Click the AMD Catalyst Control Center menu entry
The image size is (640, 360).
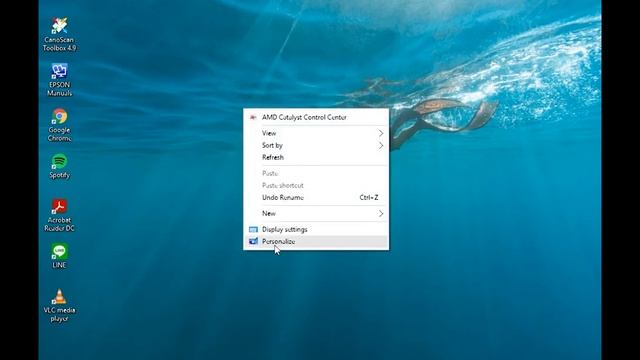coord(316,117)
